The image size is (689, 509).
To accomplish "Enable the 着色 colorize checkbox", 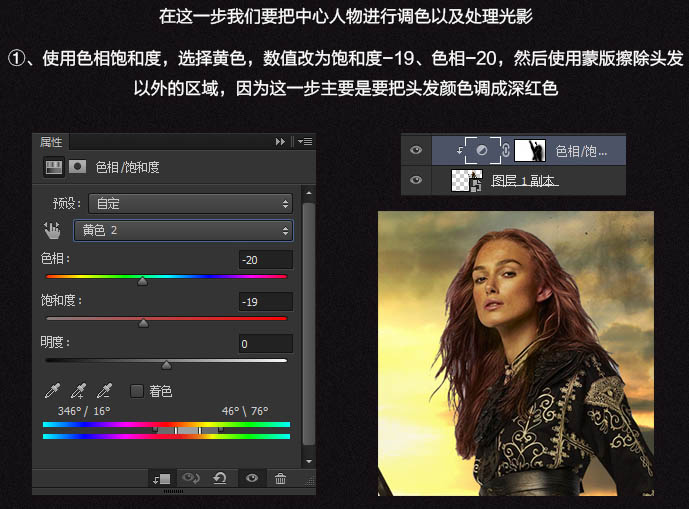I will tap(137, 391).
